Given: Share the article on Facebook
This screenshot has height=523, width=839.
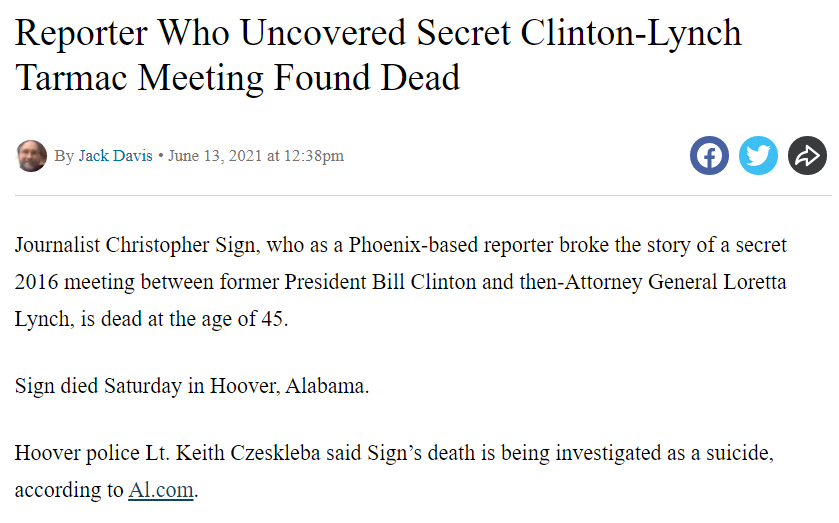Looking at the screenshot, I should 709,156.
